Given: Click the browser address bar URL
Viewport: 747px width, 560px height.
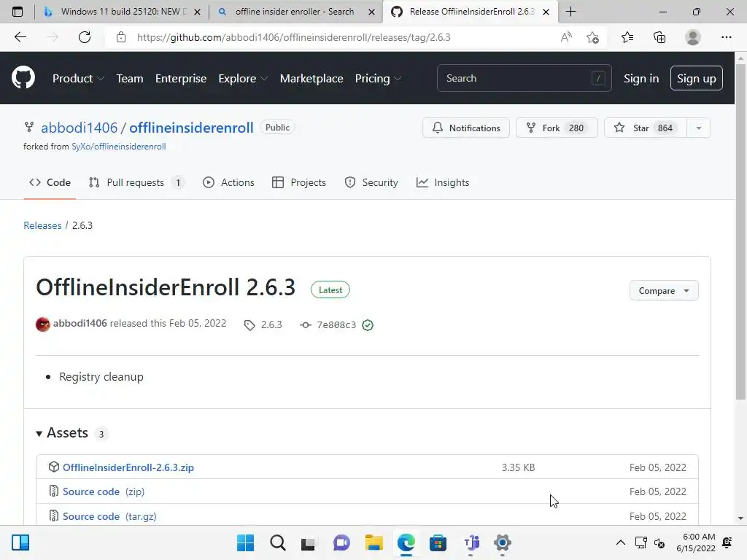Looking at the screenshot, I should 293,37.
